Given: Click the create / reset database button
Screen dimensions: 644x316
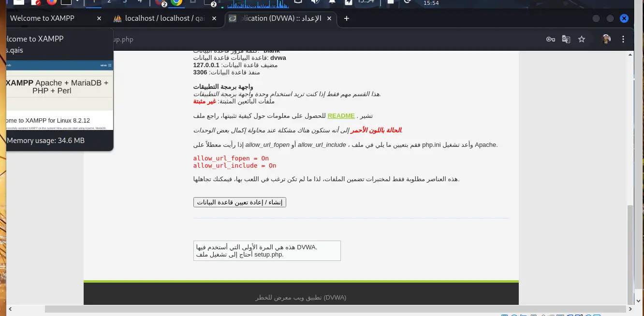Looking at the screenshot, I should point(240,202).
